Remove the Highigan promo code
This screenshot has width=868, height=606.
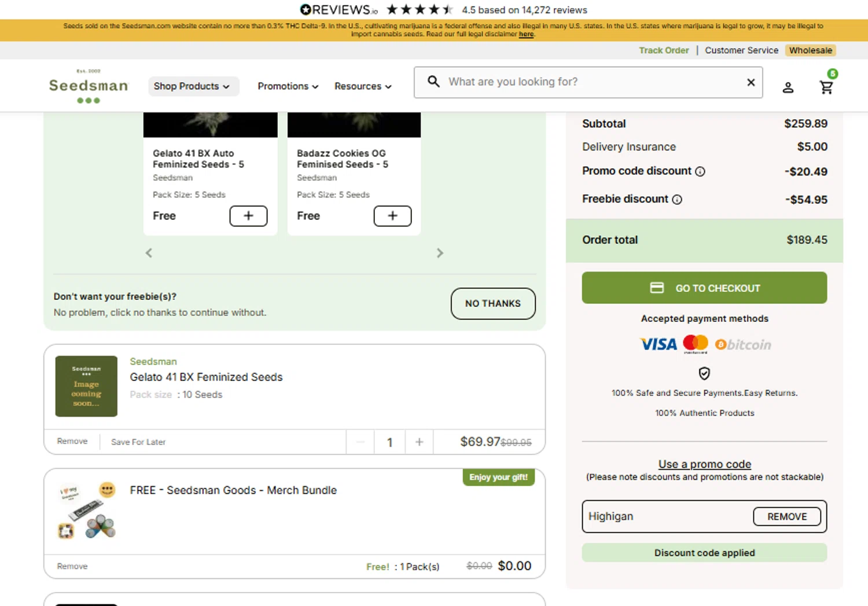(x=787, y=516)
